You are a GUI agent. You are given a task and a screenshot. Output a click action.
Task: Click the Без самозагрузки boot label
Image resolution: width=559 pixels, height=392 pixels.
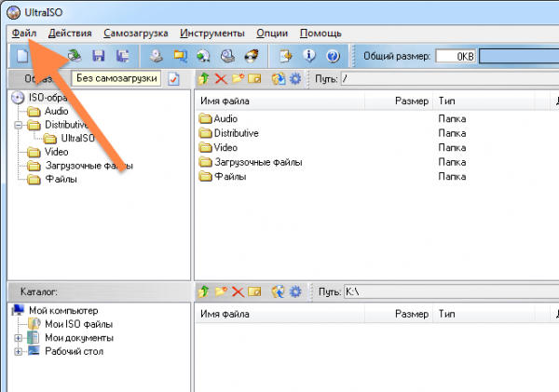(116, 78)
